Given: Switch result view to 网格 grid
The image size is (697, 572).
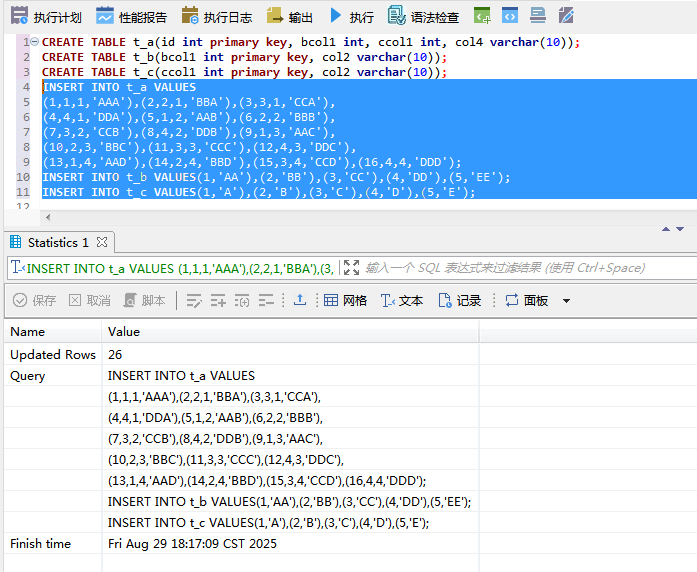Looking at the screenshot, I should (x=345, y=300).
